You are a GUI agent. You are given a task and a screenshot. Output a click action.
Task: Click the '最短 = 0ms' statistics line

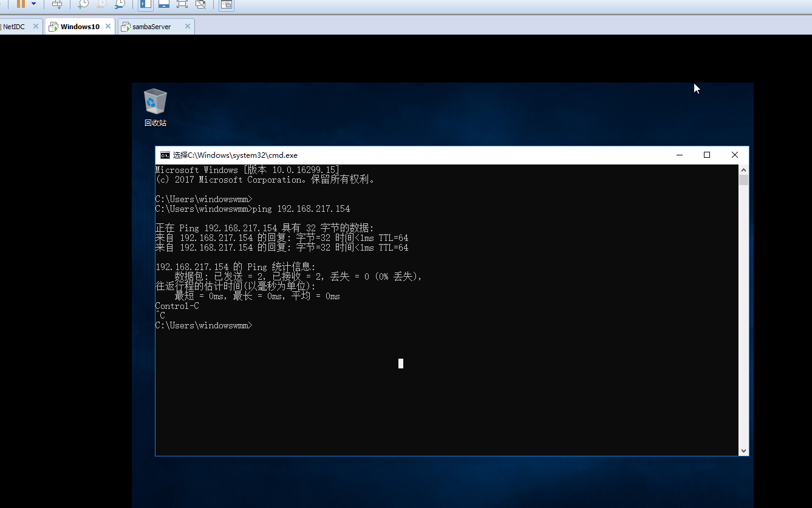pos(258,296)
